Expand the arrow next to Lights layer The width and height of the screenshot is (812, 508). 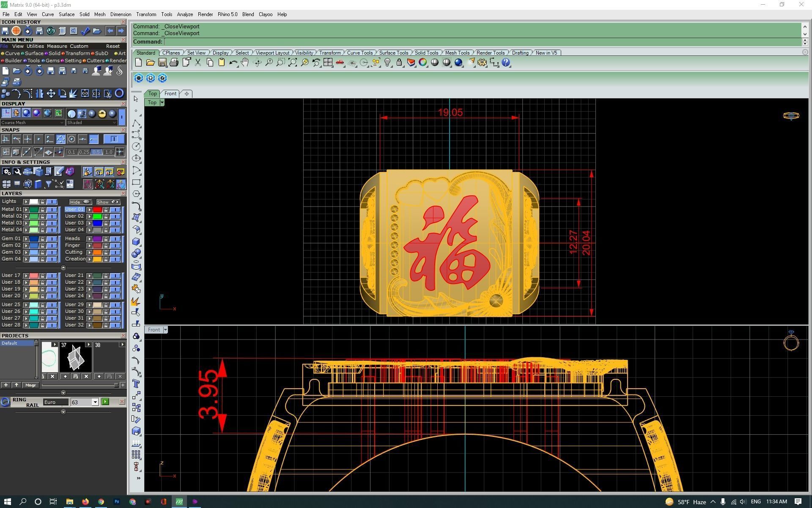(x=26, y=202)
